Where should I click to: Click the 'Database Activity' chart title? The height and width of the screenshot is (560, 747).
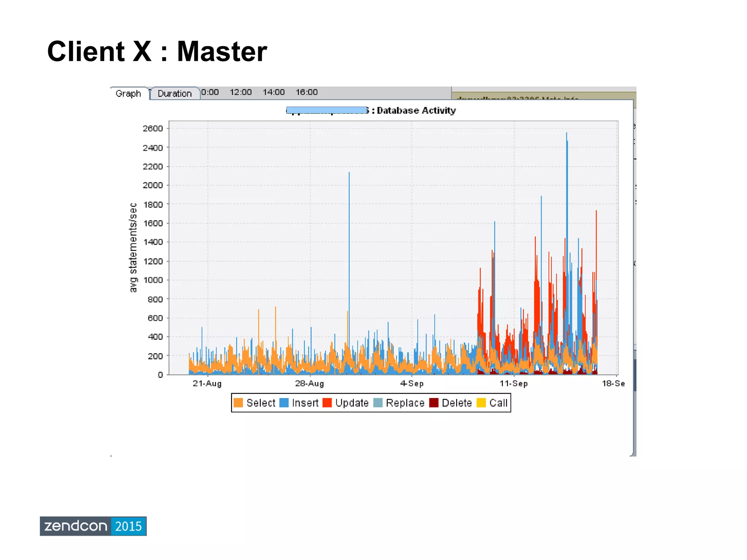coord(416,111)
